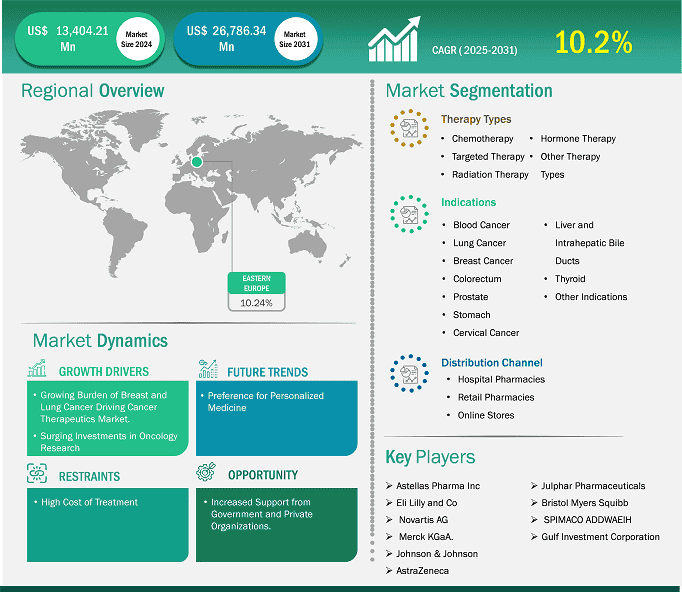Viewport: 682px width, 592px height.
Task: Click the Market Segmentation heading
Action: click(x=469, y=91)
